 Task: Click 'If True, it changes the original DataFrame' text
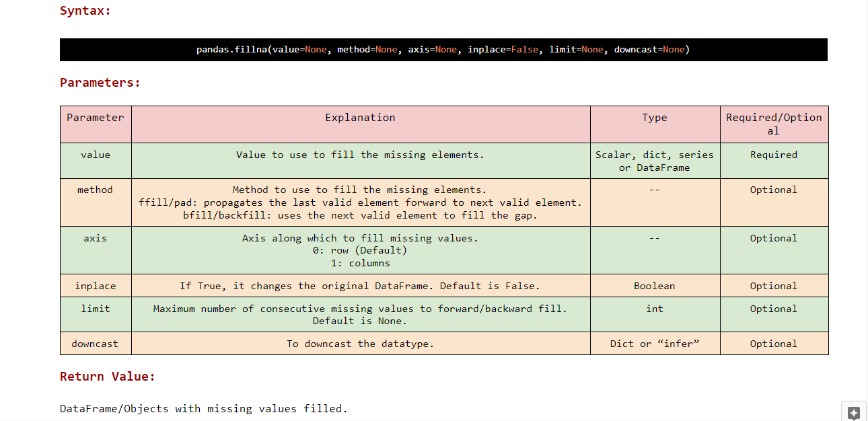tap(360, 286)
